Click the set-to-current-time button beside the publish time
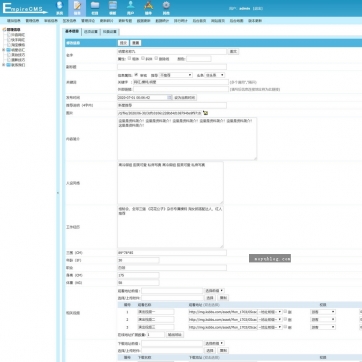Screen dimensions: 362x362 [185, 98]
